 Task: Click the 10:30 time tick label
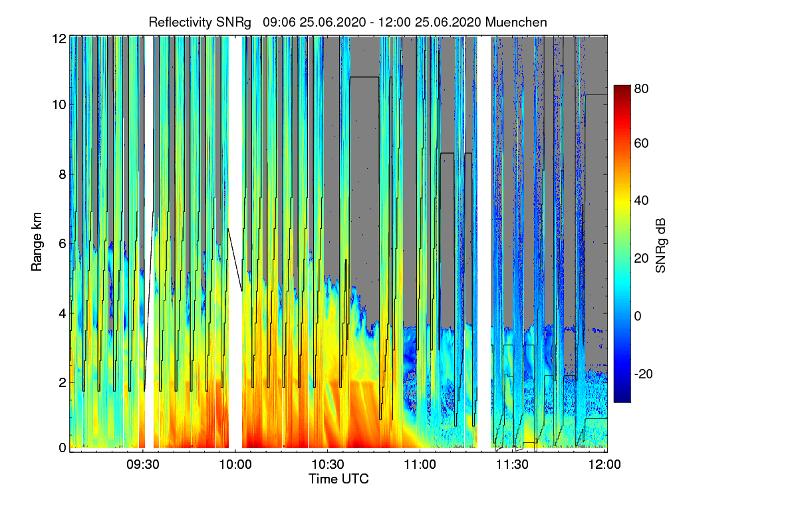click(327, 465)
